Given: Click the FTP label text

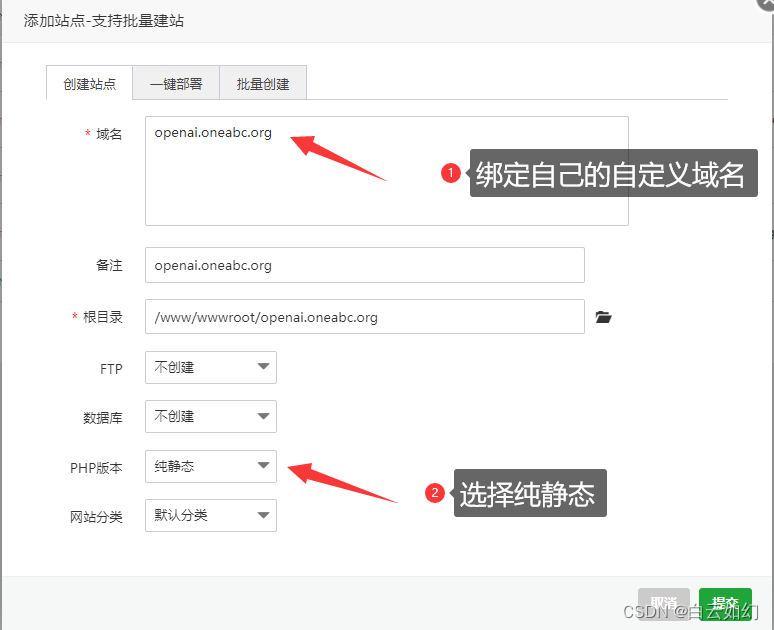Looking at the screenshot, I should click(111, 369).
